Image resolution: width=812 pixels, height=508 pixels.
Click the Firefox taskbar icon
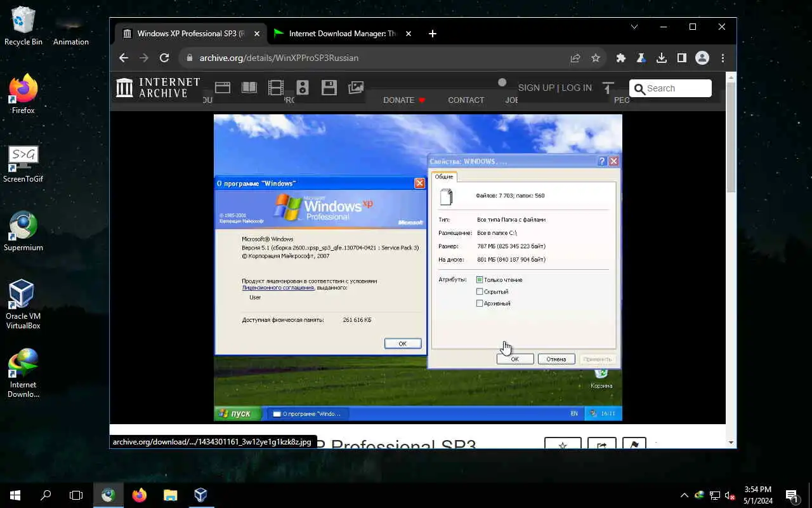coord(140,495)
